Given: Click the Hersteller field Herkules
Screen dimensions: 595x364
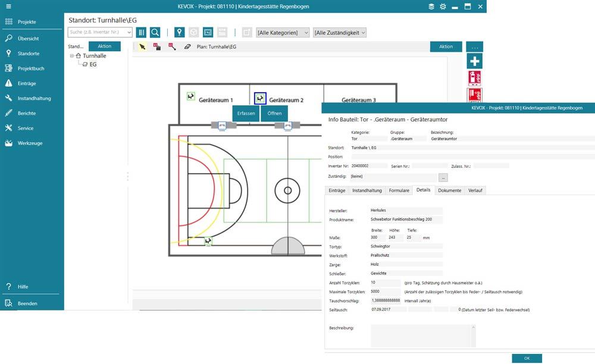Looking at the screenshot, I should click(406, 211).
